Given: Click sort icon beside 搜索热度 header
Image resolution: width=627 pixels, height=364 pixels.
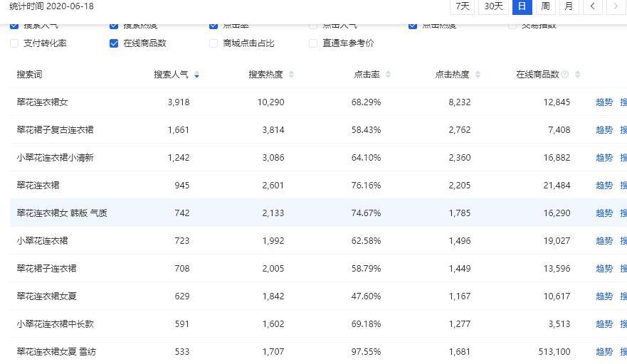Looking at the screenshot, I should point(291,75).
